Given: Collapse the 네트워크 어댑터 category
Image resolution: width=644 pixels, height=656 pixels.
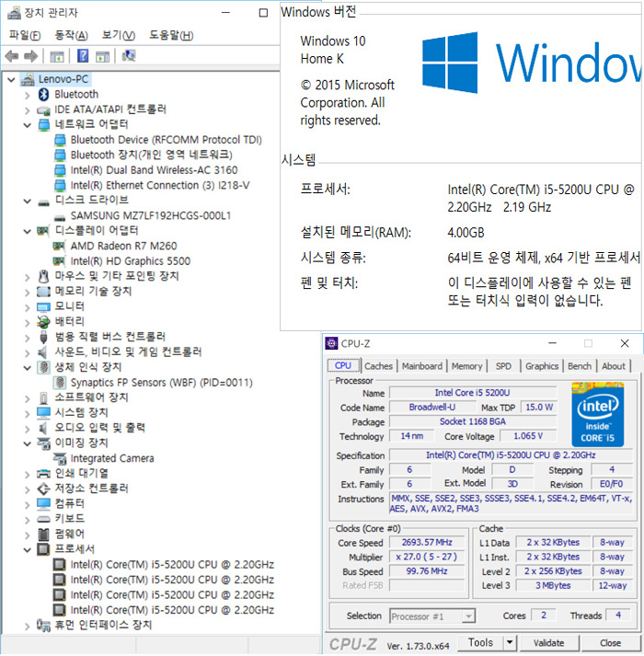Looking at the screenshot, I should (28, 125).
